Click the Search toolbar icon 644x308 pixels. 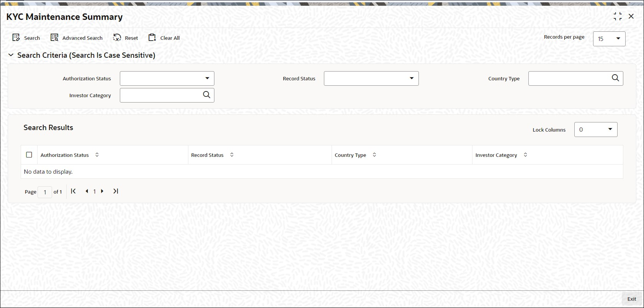26,37
